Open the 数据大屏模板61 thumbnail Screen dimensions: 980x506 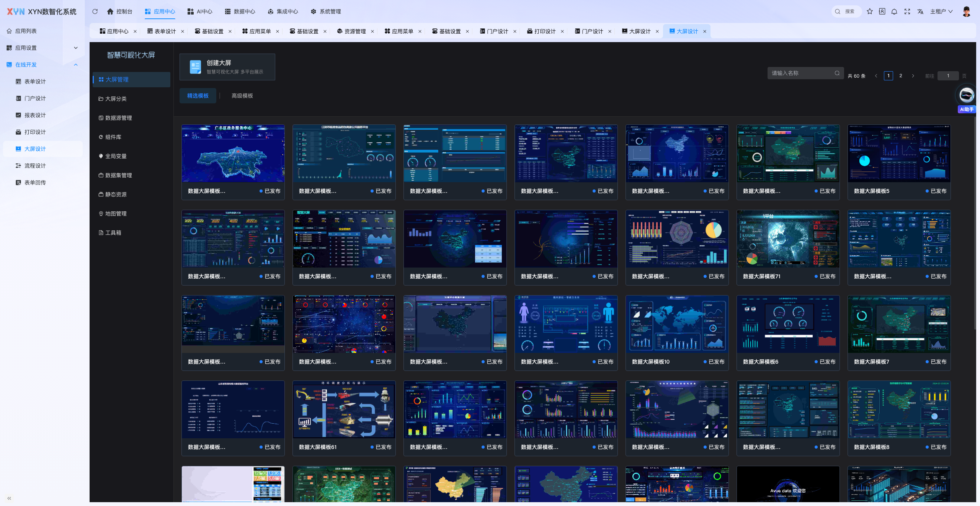[344, 410]
